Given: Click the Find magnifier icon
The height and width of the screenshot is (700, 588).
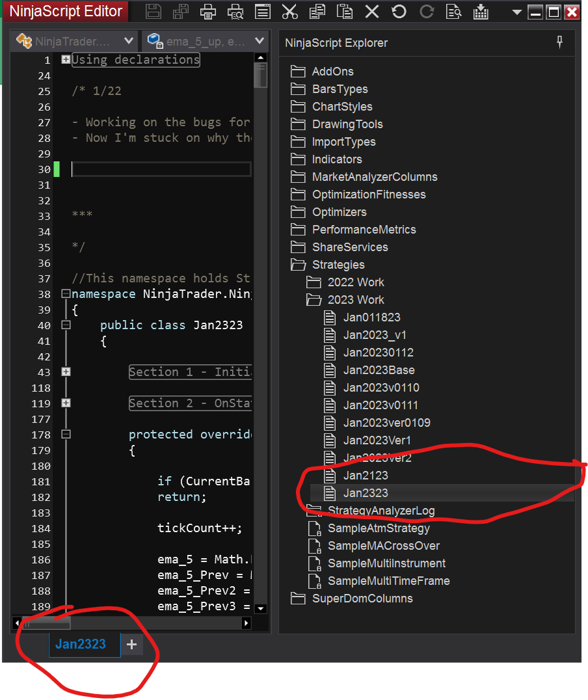Looking at the screenshot, I should 453,11.
